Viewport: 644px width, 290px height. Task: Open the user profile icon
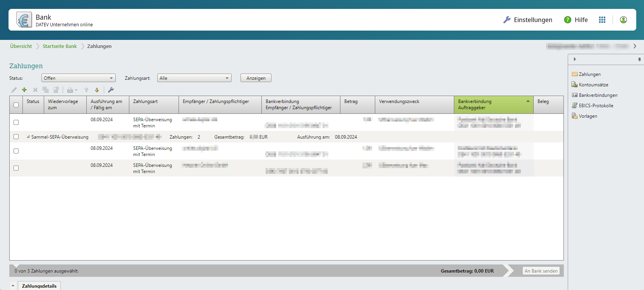(x=623, y=20)
